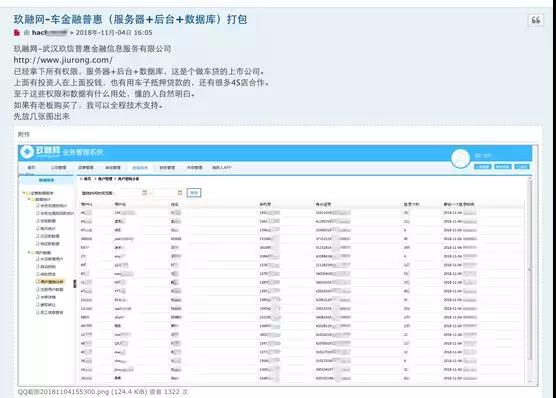
Task: Click the up arrow of the table scrollbar
Action: [x=530, y=178]
